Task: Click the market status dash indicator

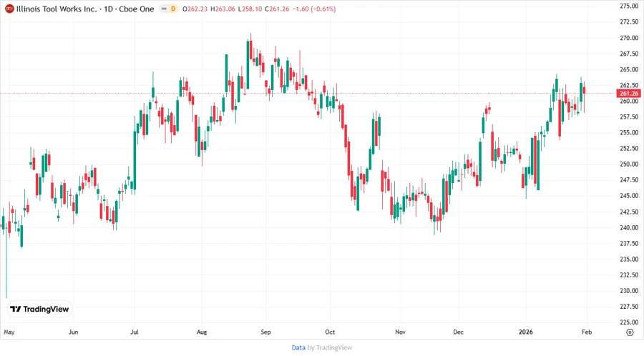Action: pyautogui.click(x=164, y=9)
